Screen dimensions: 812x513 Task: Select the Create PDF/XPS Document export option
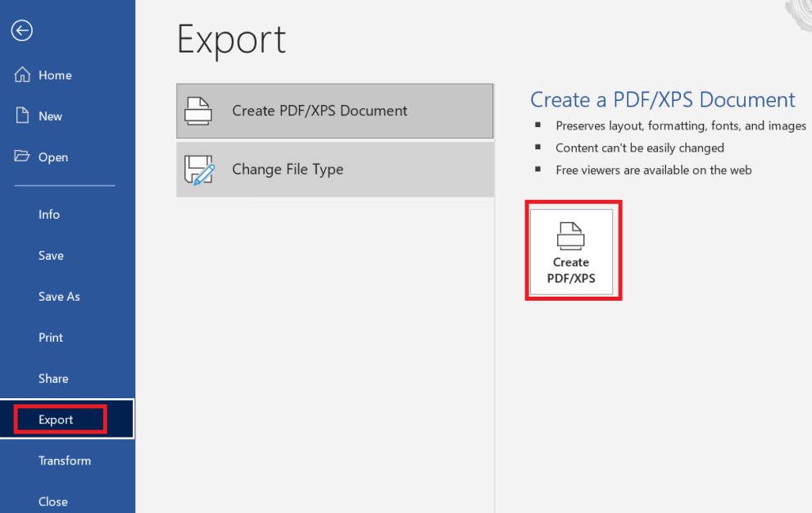(x=320, y=111)
